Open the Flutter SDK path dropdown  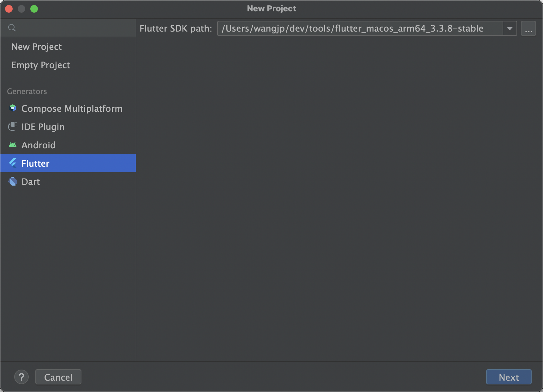tap(510, 28)
